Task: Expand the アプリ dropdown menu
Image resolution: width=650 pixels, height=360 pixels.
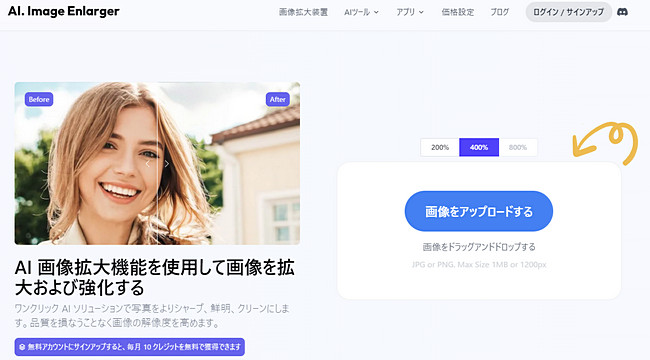Action: 410,12
